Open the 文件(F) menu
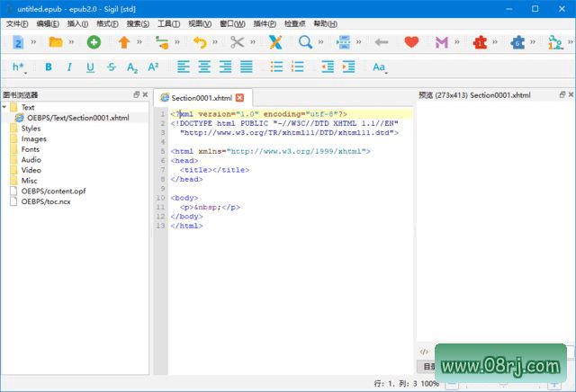Viewport: 576px width, 392px height. 17,23
